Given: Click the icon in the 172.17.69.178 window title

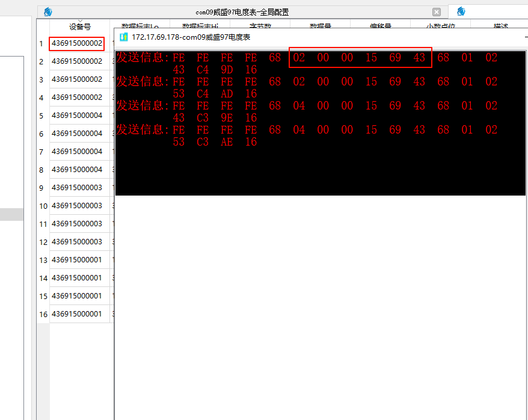Looking at the screenshot, I should (124, 37).
